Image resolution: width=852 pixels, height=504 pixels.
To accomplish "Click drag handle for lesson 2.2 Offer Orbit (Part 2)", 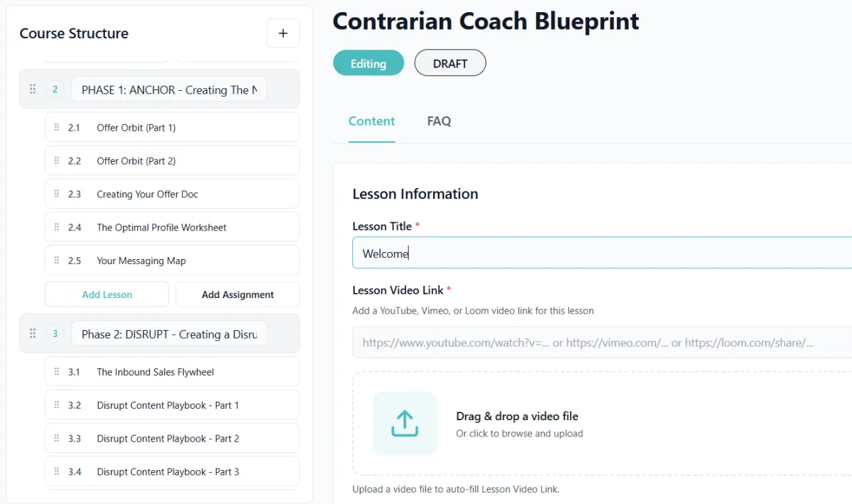I will [57, 161].
